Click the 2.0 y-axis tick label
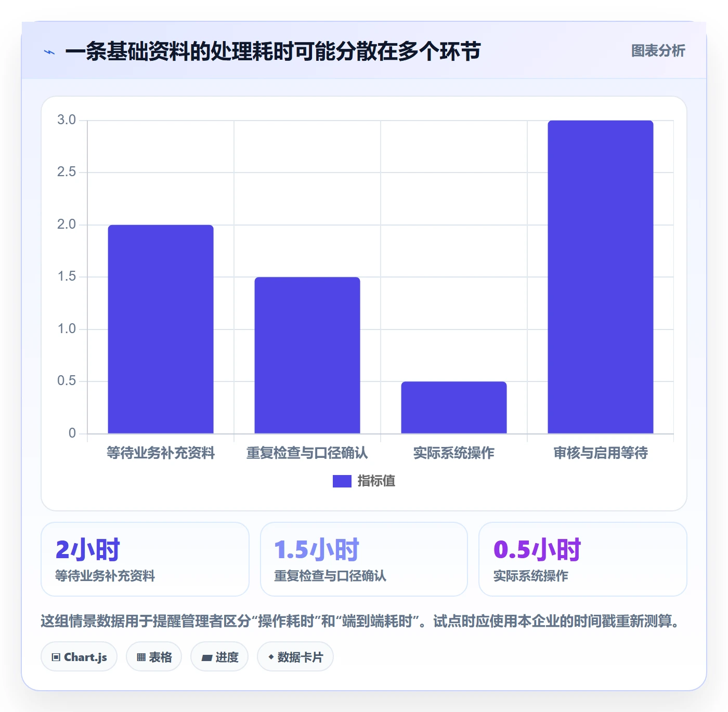 67,225
